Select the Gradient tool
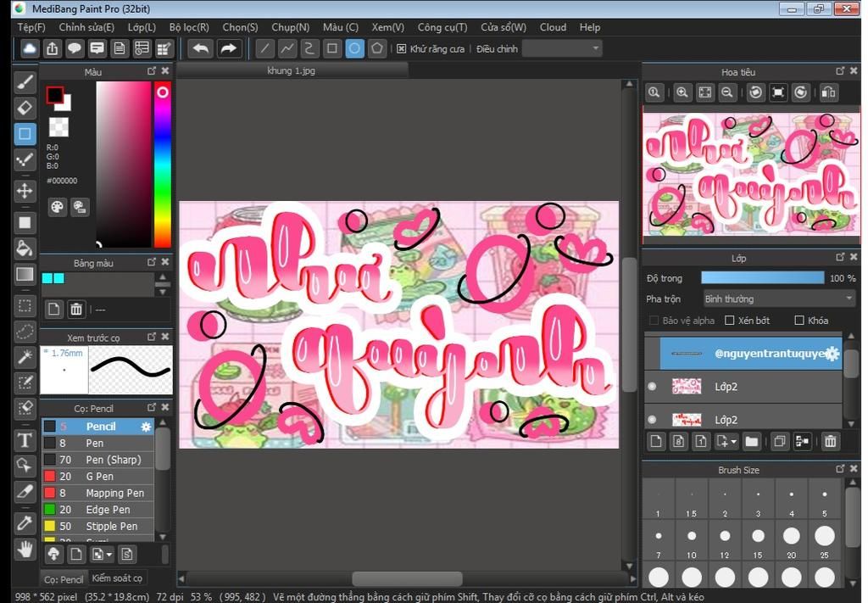The width and height of the screenshot is (868, 603). 25,275
